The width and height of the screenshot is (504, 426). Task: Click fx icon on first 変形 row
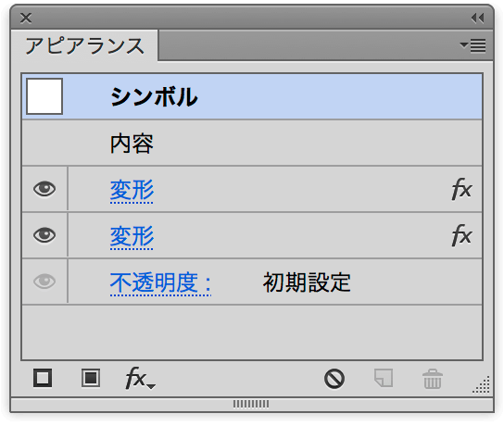(461, 189)
